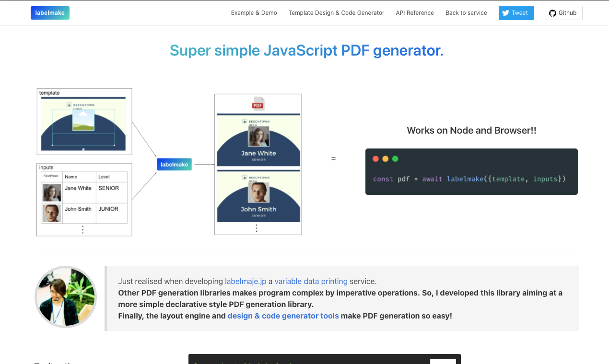Follow the labelmaje.jp link
This screenshot has width=609, height=364.
[246, 281]
